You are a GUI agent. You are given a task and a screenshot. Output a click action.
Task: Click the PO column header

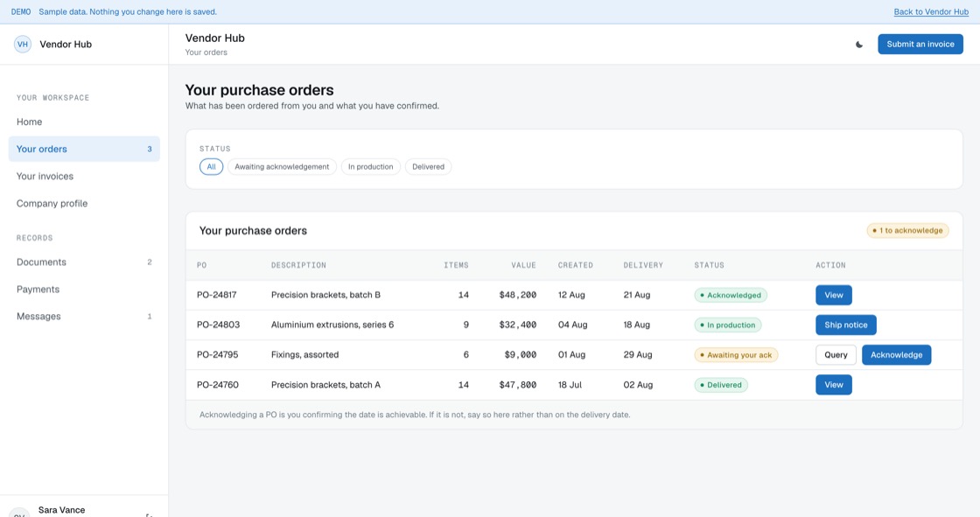tap(202, 266)
